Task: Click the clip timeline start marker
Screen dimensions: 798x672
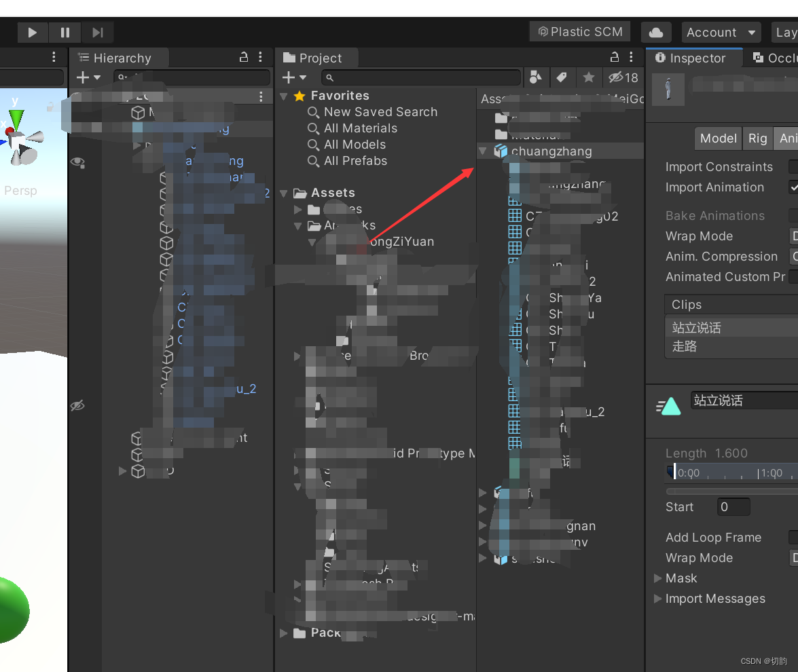Action: click(x=672, y=472)
